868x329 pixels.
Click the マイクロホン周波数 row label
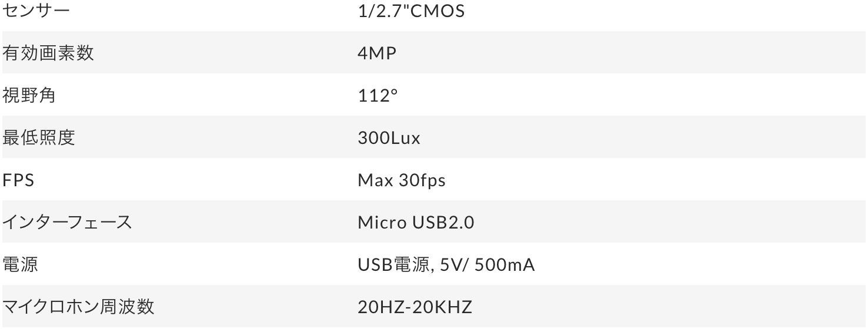pyautogui.click(x=78, y=307)
